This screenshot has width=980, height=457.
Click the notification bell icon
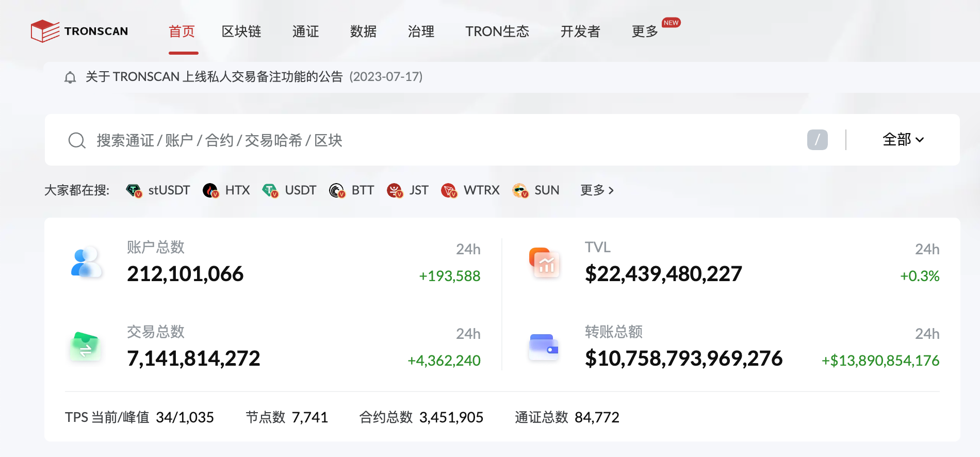(70, 77)
